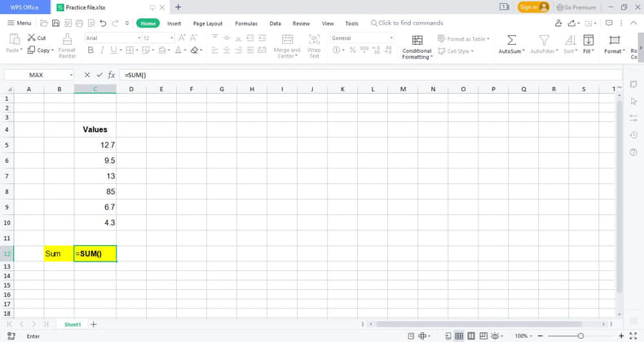Open the Insert Function fx dialog
The height and width of the screenshot is (342, 644).
point(112,75)
